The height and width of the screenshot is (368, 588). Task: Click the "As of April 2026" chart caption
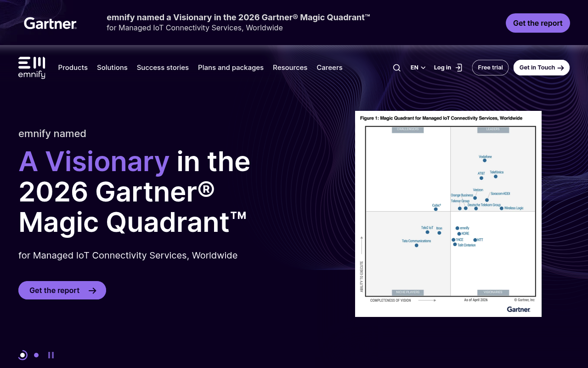(476, 300)
